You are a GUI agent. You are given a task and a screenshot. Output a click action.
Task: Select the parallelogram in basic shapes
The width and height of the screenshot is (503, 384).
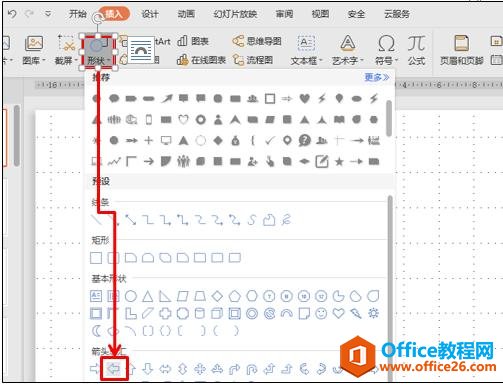coord(183,296)
